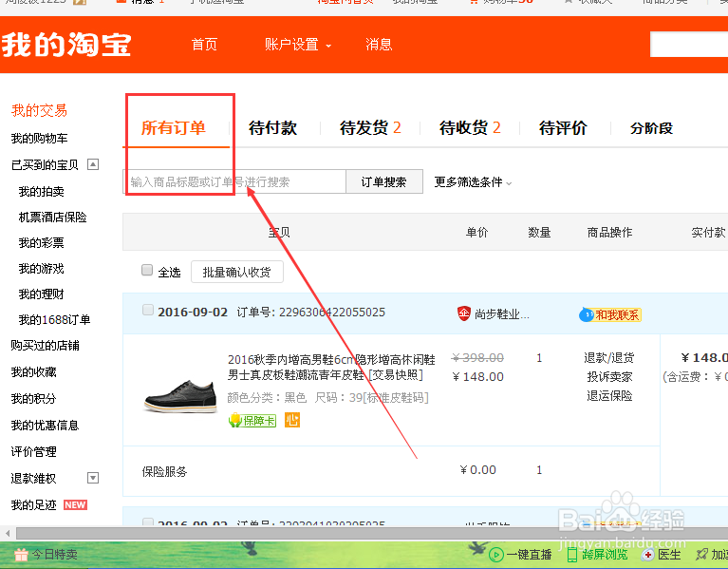The height and width of the screenshot is (569, 728).
Task: Collapse the 已买到的宝贝 section arrow
Action: [93, 164]
